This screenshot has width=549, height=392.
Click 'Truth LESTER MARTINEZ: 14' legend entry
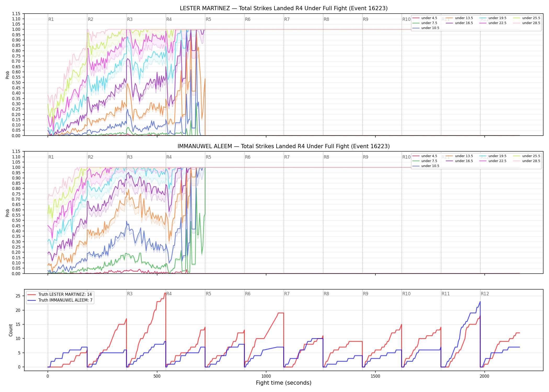click(60, 295)
